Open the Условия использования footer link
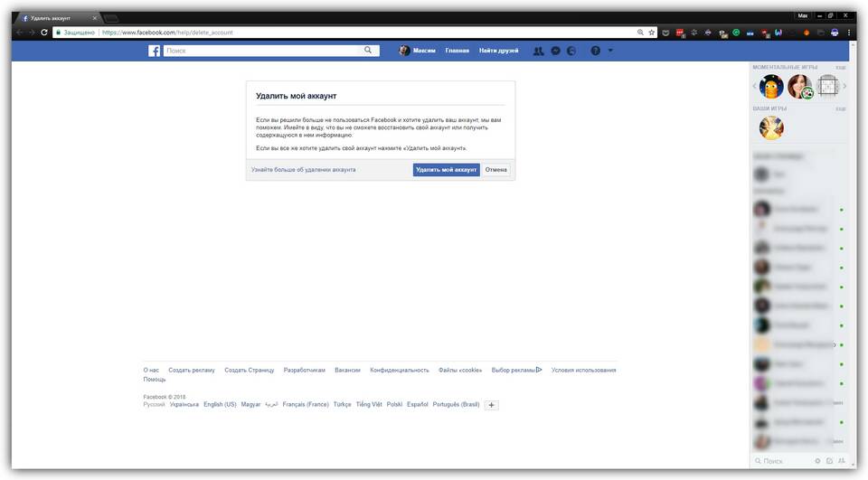Viewport: 868px width, 480px height. [583, 371]
